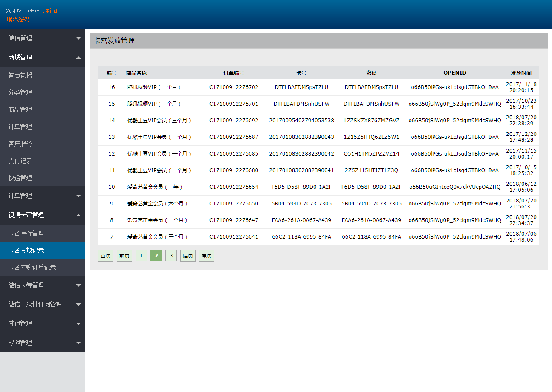This screenshot has height=392, width=552.
Task: Open 分类管理 in sidebar
Action: coord(42,92)
